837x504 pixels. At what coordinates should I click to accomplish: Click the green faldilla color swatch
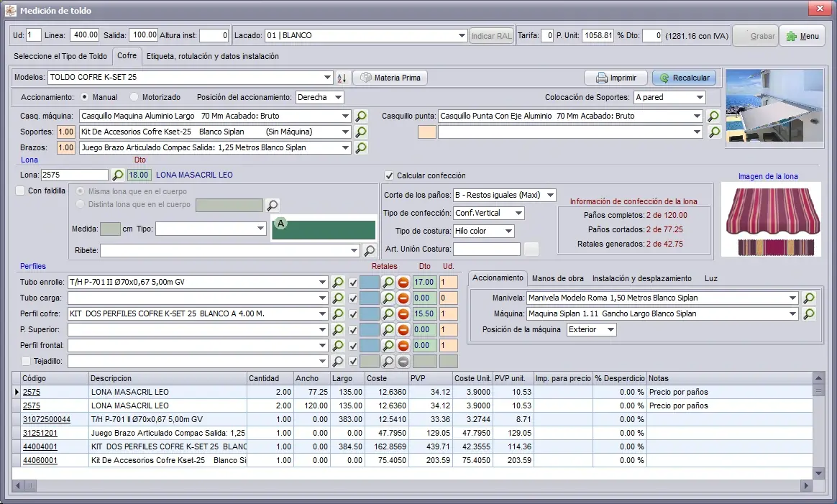pos(324,229)
